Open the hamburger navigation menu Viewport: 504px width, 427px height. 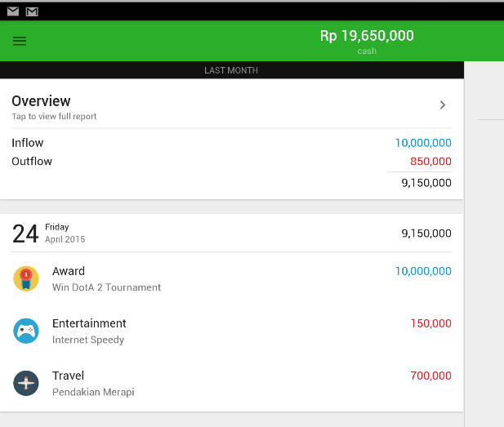pyautogui.click(x=20, y=41)
